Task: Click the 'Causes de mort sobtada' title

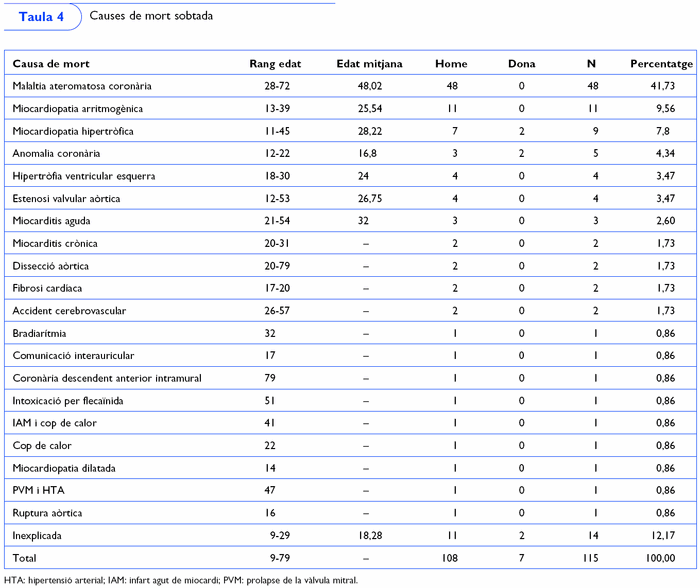Action: (151, 17)
